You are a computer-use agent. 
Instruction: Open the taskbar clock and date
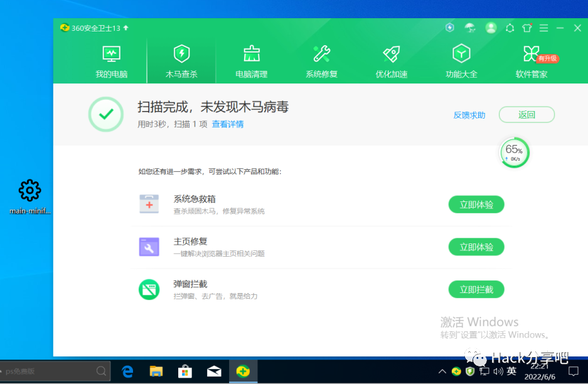pos(540,371)
